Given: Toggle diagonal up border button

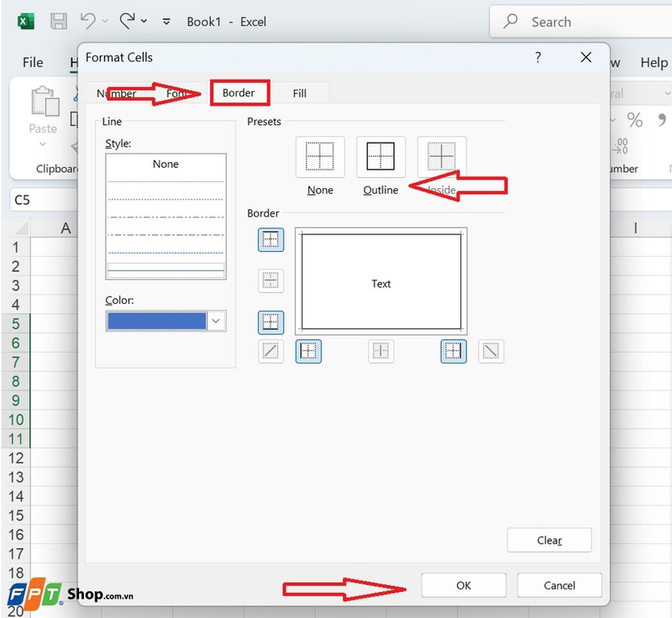Looking at the screenshot, I should coord(270,351).
